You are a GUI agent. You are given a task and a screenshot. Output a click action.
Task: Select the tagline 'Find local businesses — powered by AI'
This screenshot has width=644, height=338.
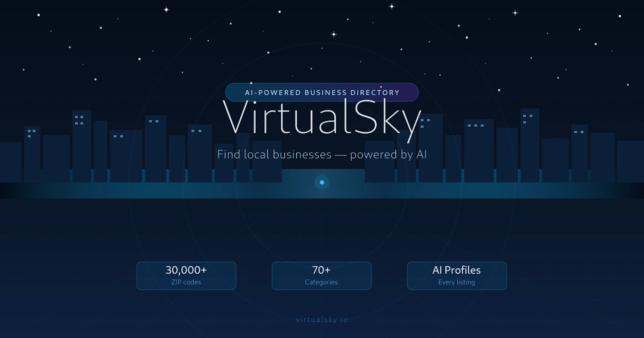coord(322,155)
